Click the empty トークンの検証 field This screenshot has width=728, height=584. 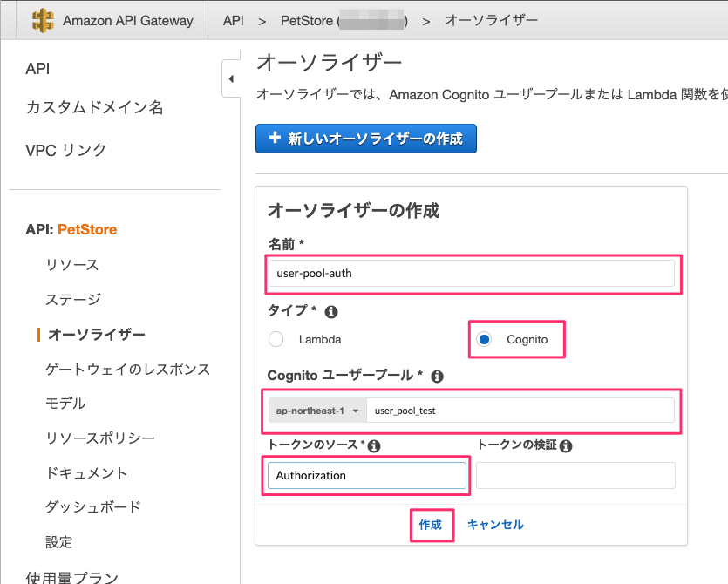pyautogui.click(x=575, y=475)
